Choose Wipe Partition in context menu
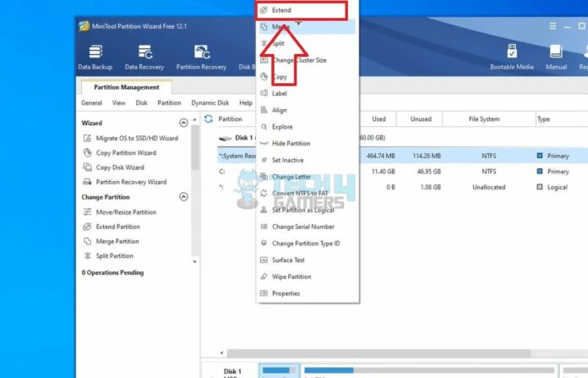 308,277
